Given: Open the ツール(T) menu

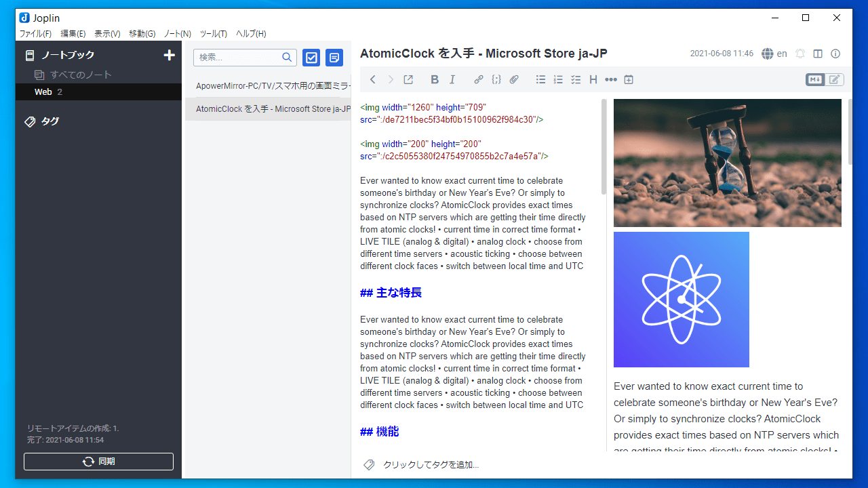Looking at the screenshot, I should coord(214,34).
